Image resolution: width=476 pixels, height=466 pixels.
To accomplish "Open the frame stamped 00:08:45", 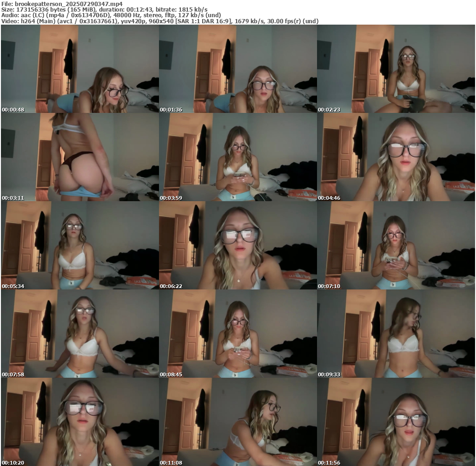I will [x=238, y=334].
